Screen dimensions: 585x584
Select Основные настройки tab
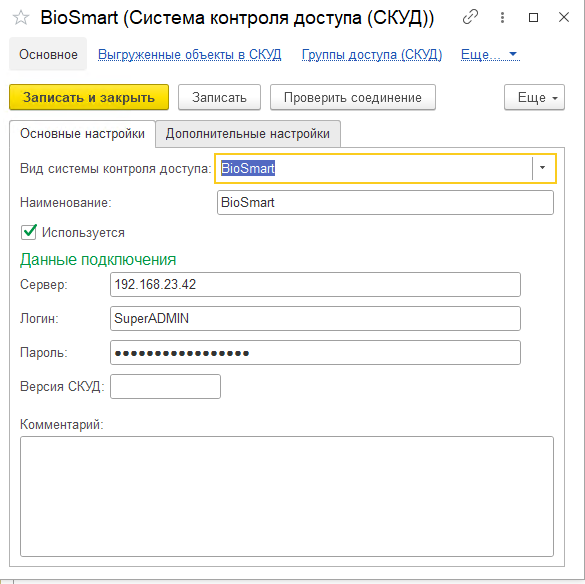[82, 134]
